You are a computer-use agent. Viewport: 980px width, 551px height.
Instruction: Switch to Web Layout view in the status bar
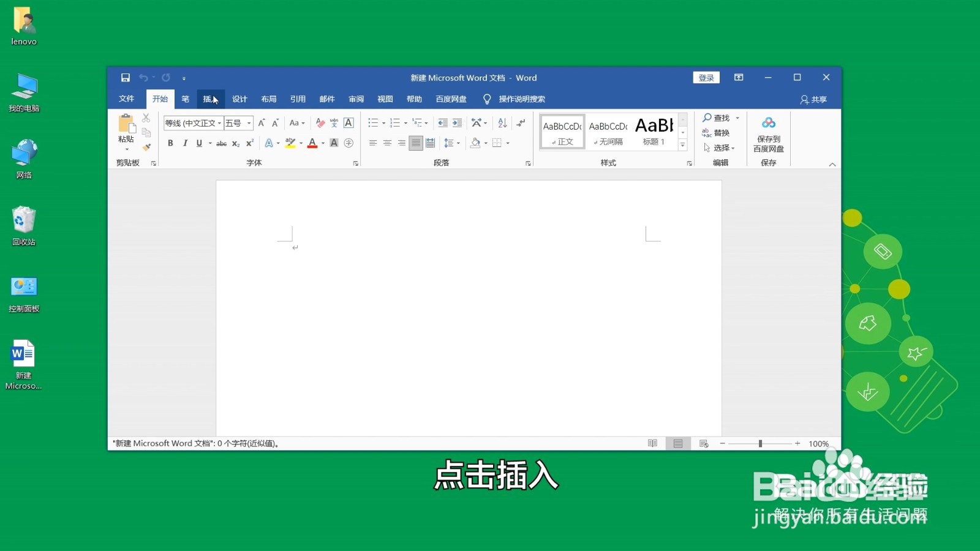click(x=704, y=444)
